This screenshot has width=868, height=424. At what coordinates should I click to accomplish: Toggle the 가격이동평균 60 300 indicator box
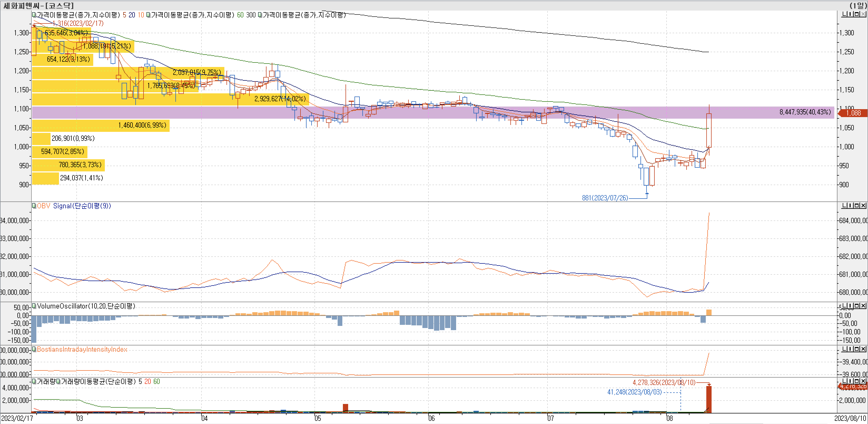pyautogui.click(x=148, y=15)
